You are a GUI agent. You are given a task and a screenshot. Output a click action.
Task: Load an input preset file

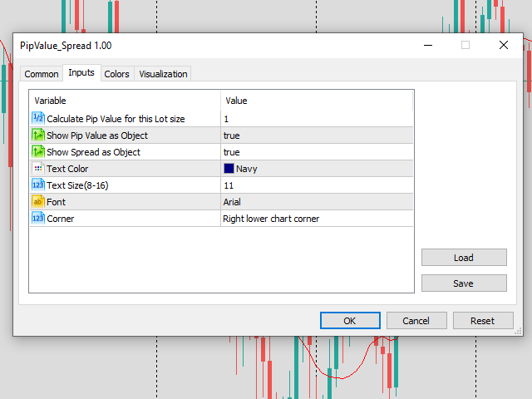pos(464,258)
